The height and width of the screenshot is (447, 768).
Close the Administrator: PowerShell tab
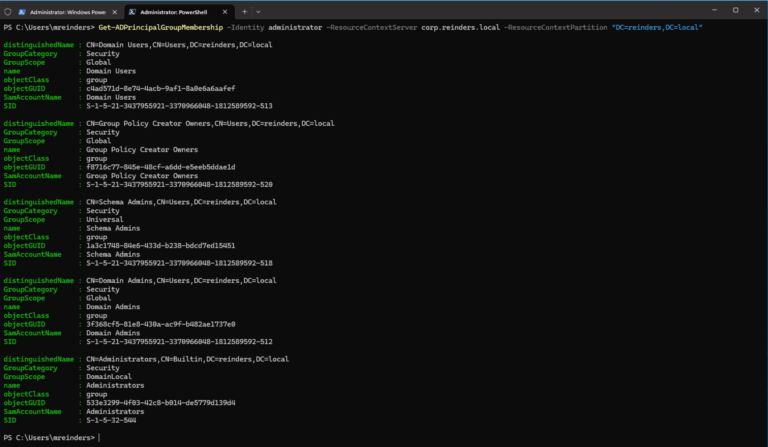click(x=225, y=12)
